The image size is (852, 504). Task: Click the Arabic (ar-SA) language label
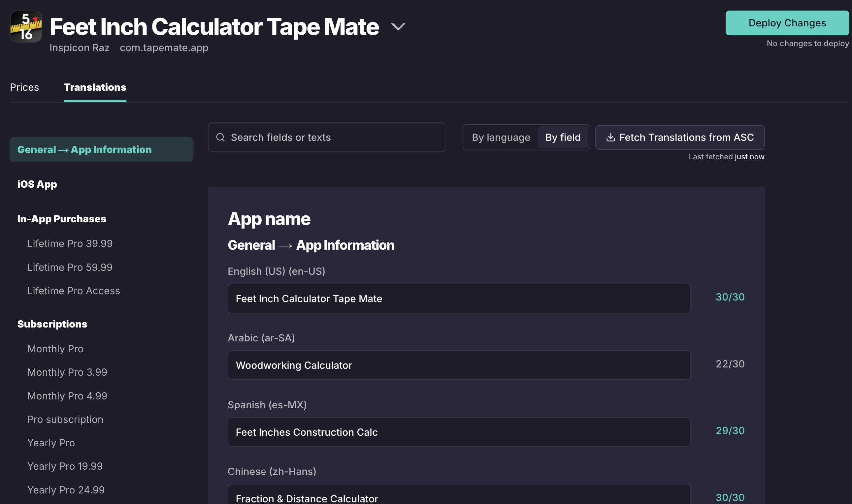click(x=261, y=338)
